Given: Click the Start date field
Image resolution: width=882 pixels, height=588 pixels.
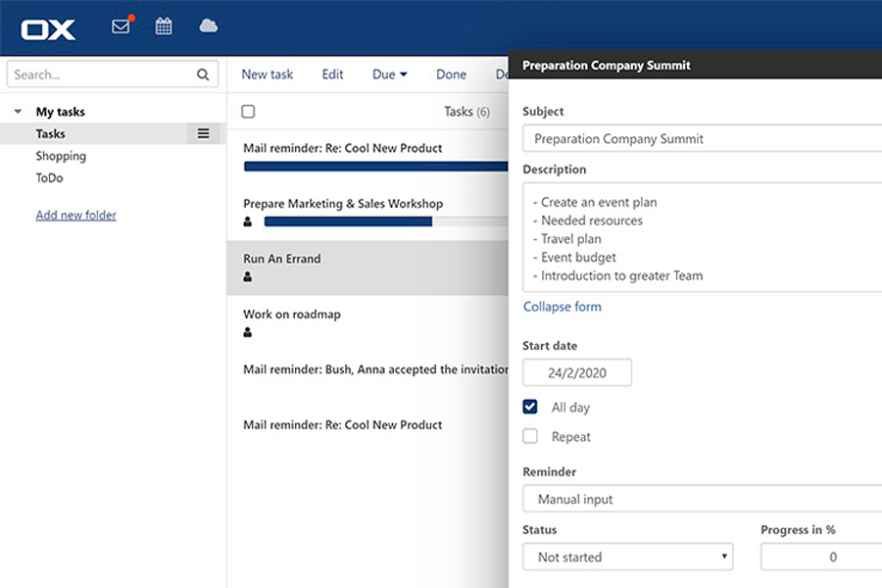Looking at the screenshot, I should pos(576,372).
